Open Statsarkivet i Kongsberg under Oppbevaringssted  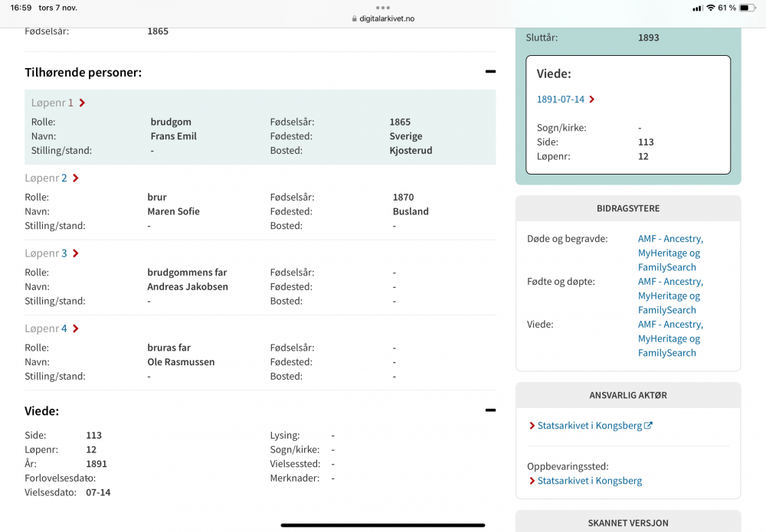(589, 481)
